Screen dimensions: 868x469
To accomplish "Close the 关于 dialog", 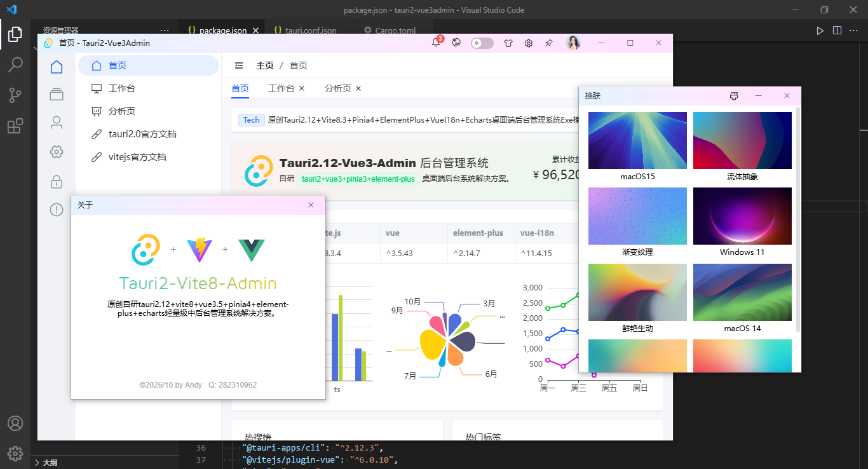I will coord(311,205).
